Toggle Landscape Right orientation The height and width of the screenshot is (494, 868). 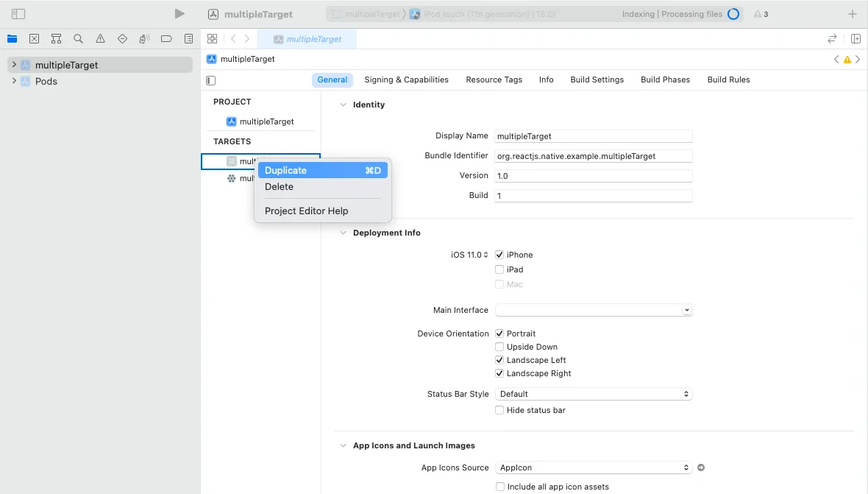click(x=499, y=373)
